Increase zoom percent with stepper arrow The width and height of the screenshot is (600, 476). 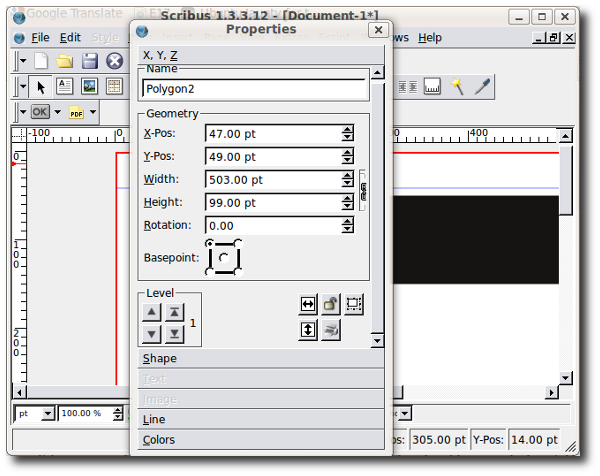[x=118, y=411]
